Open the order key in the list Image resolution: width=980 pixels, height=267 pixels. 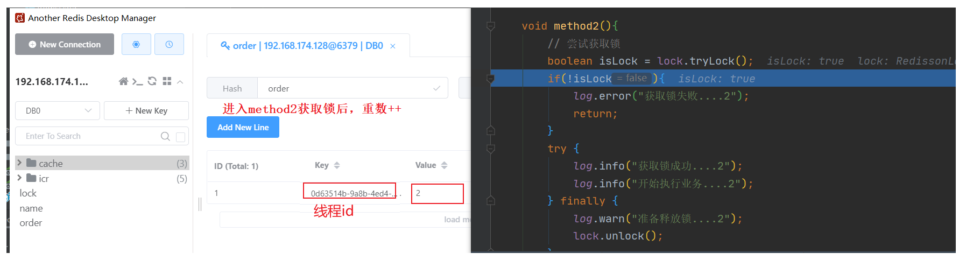pyautogui.click(x=31, y=223)
